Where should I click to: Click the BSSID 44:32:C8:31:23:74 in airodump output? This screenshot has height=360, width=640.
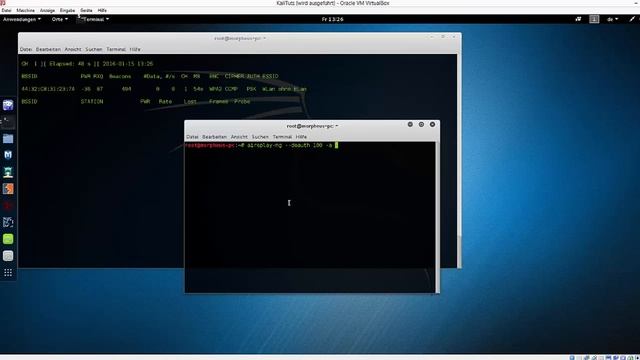point(48,89)
